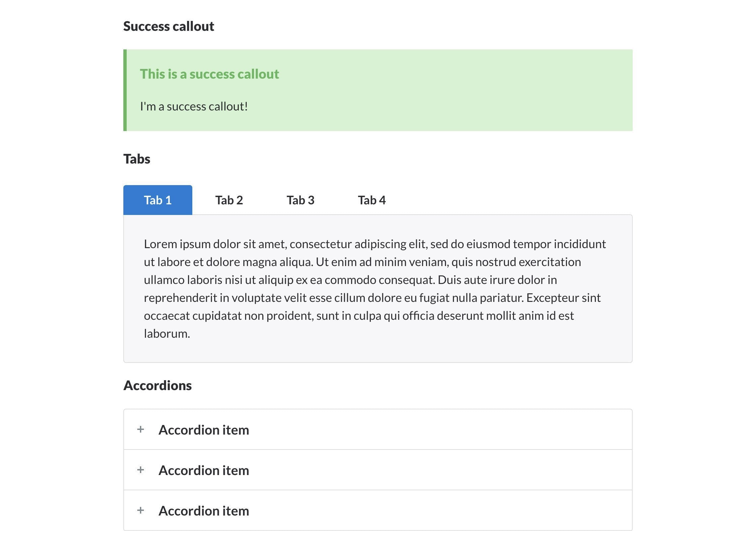Expand the middle Accordion item title

pos(204,470)
